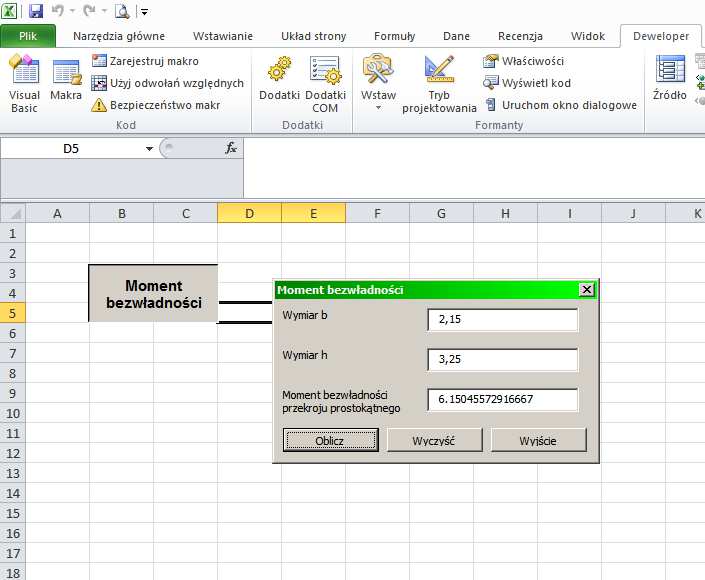705x580 pixels.
Task: Click Wyświetl kod to view code
Action: (527, 83)
